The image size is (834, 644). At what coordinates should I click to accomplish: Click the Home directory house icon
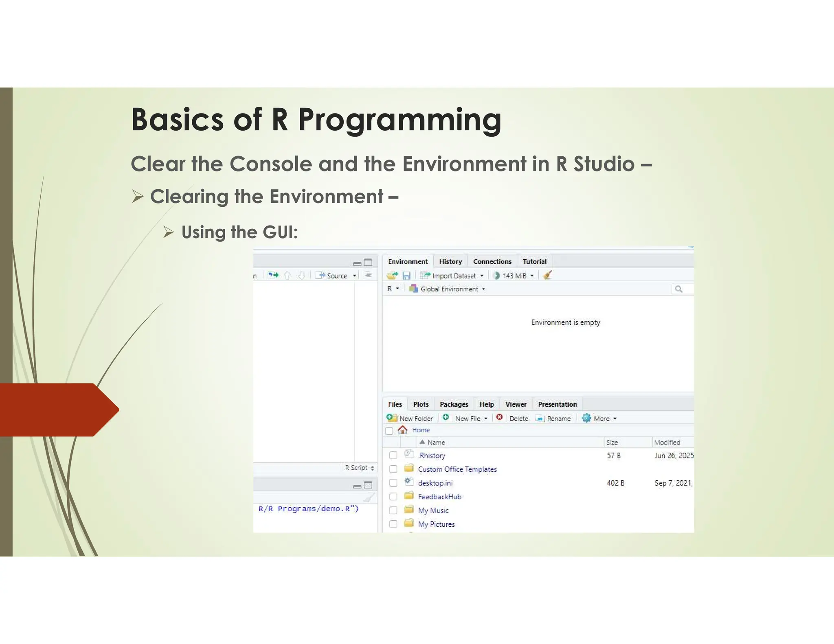tap(402, 430)
